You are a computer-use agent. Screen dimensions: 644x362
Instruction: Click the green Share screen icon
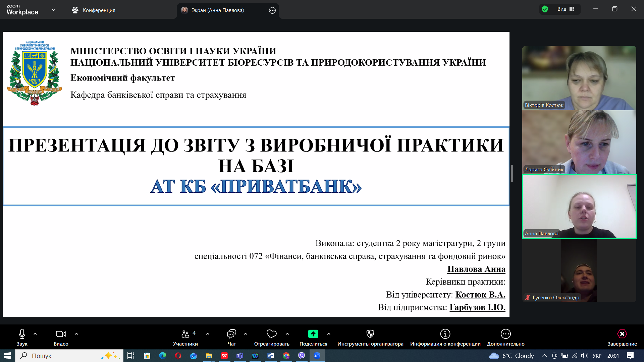313,334
